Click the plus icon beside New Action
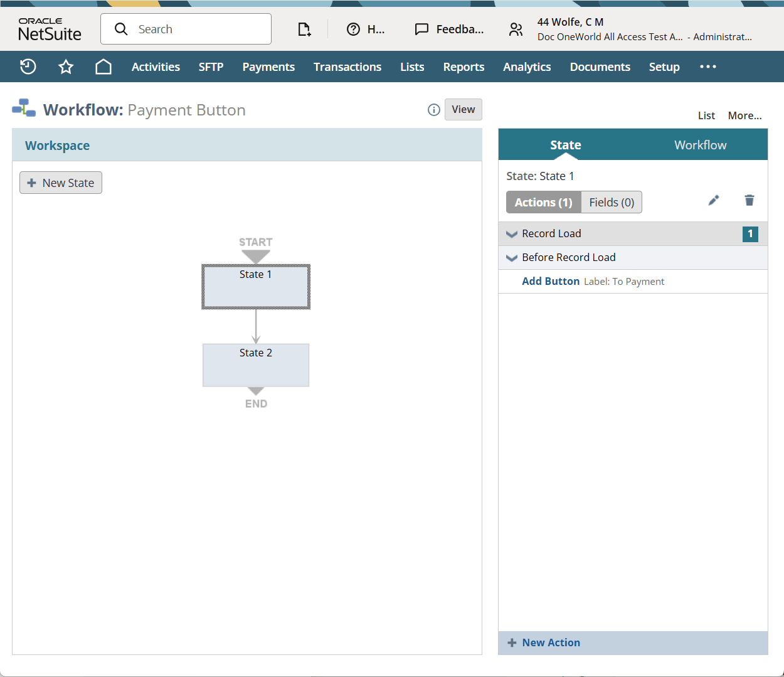784x677 pixels. [512, 642]
